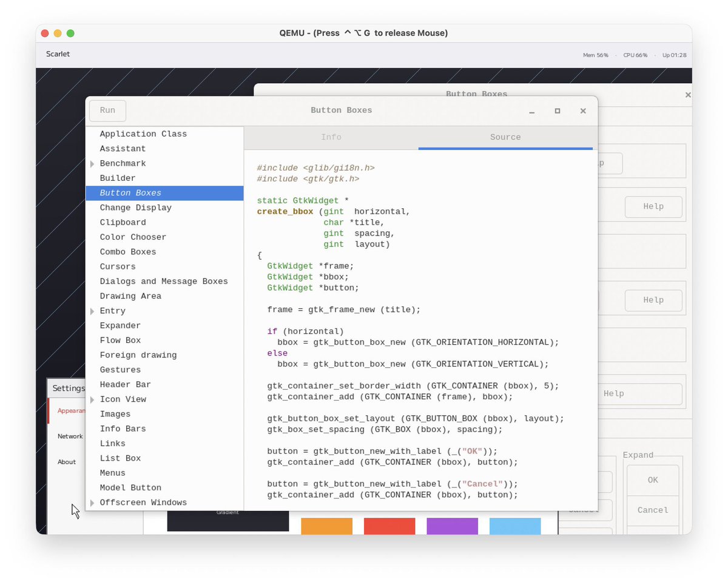Click Cancel in the Expand frame
The image size is (728, 582).
(x=653, y=510)
